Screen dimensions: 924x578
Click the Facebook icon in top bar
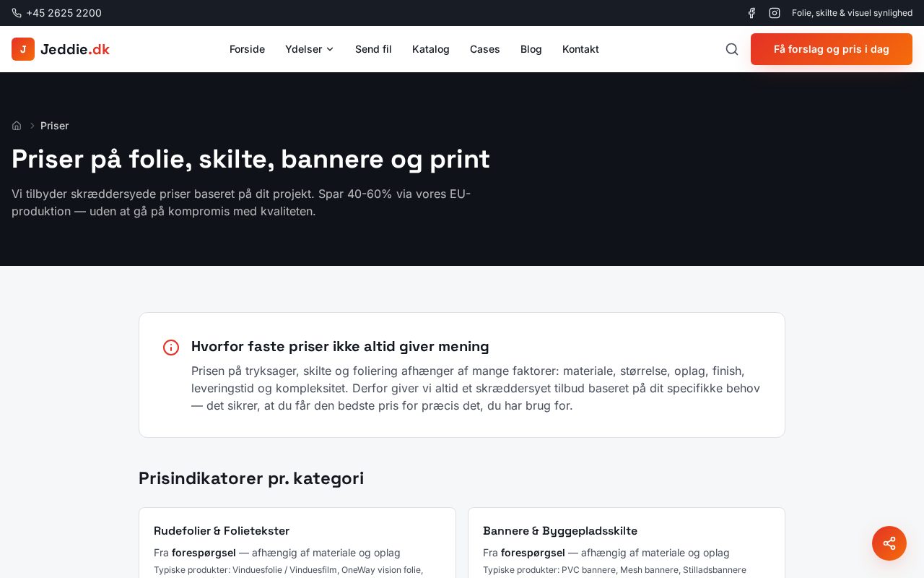tap(751, 13)
